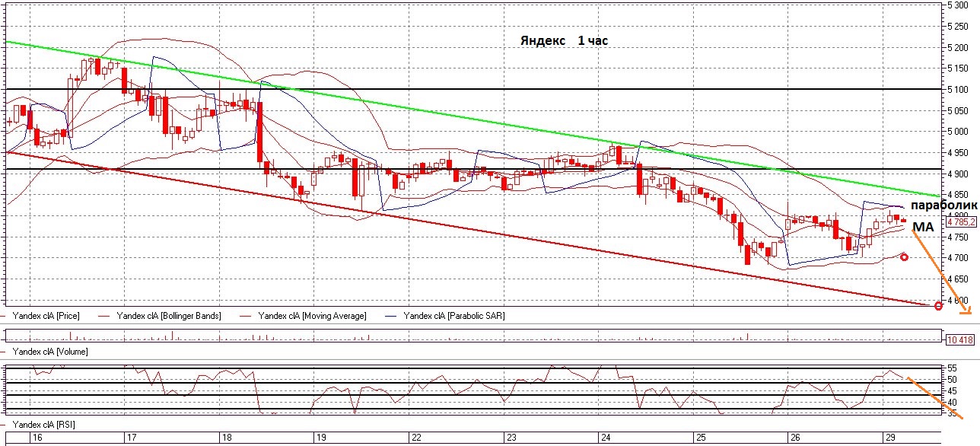The image size is (980, 446).
Task: Select date 23 on the time axis
Action: 511,438
